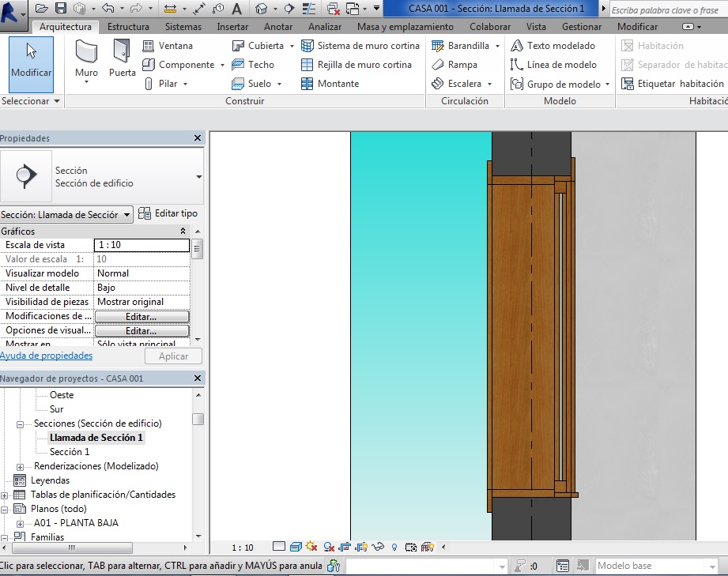This screenshot has width=728, height=576.
Task: Toggle temporary hide/isolate glasses icon
Action: [378, 547]
